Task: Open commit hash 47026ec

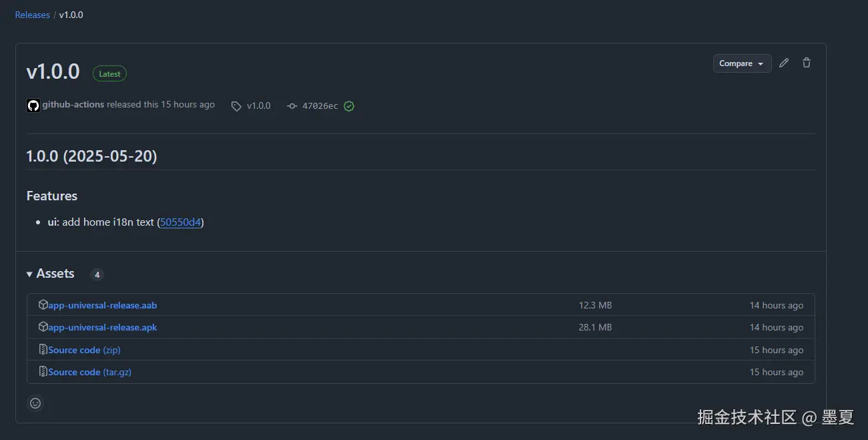Action: point(320,106)
